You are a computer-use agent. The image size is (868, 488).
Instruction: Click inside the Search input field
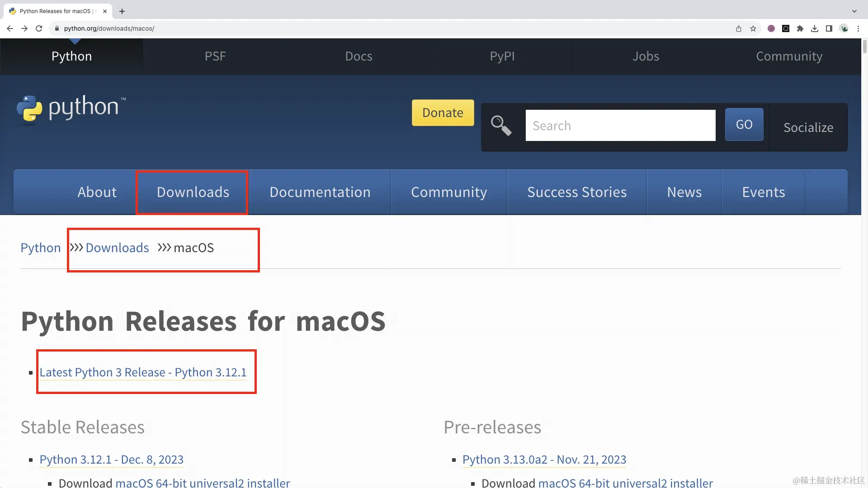(x=620, y=126)
